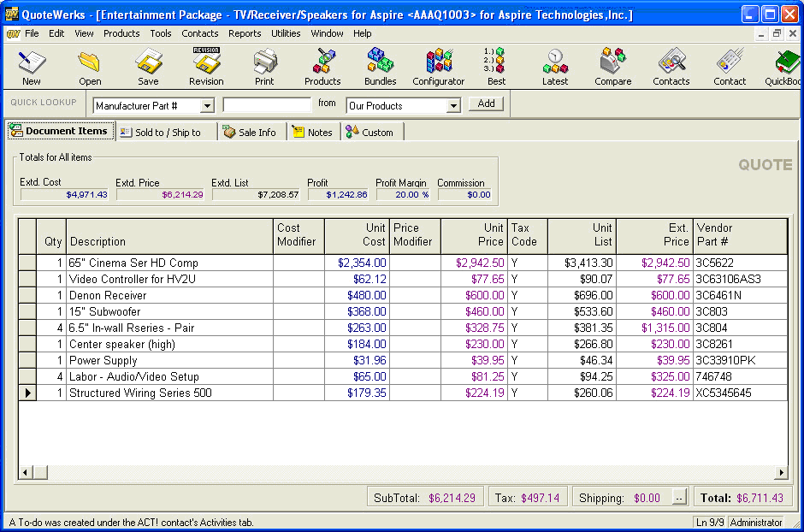Switch to the Sale Info tab
This screenshot has height=532, width=804.
coord(250,132)
